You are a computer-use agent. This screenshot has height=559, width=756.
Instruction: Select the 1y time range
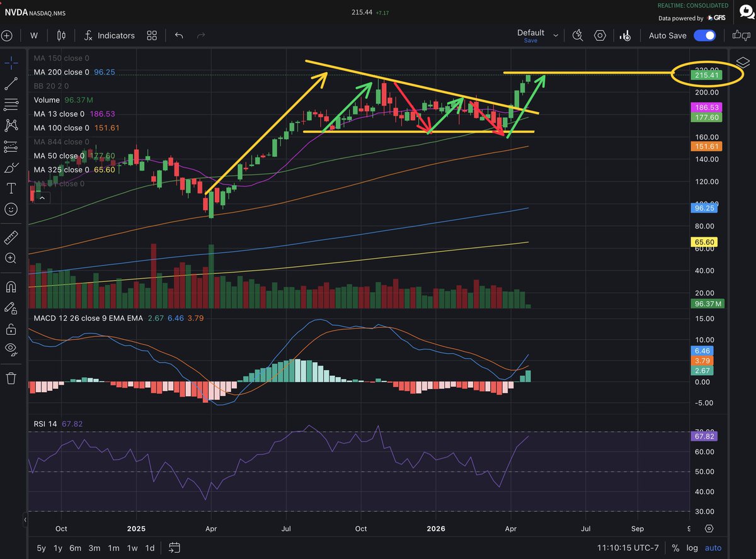[58, 548]
